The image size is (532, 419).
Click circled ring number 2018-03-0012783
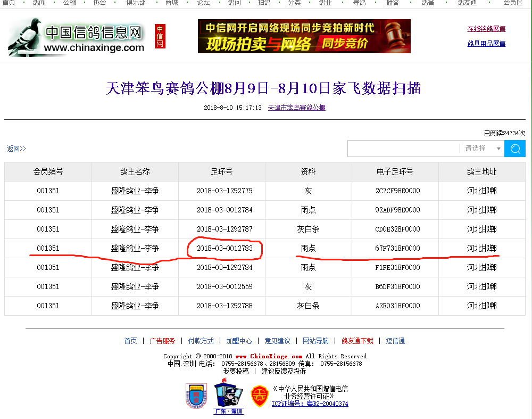click(225, 248)
